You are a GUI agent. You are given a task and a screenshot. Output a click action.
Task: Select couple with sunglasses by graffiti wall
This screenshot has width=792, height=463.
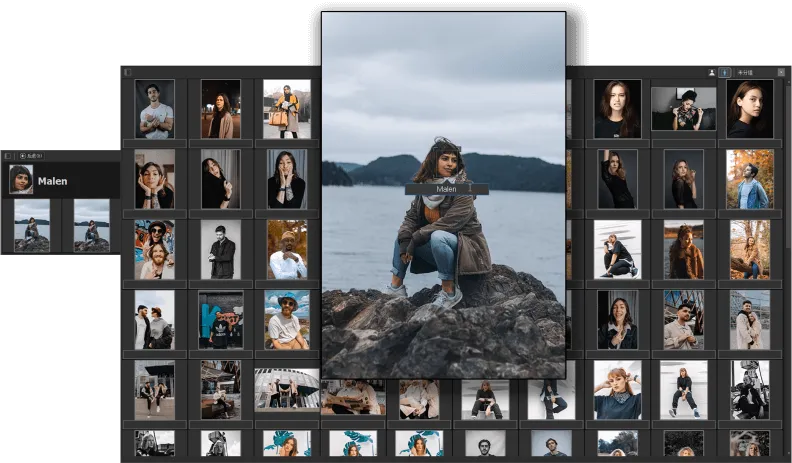click(x=155, y=249)
